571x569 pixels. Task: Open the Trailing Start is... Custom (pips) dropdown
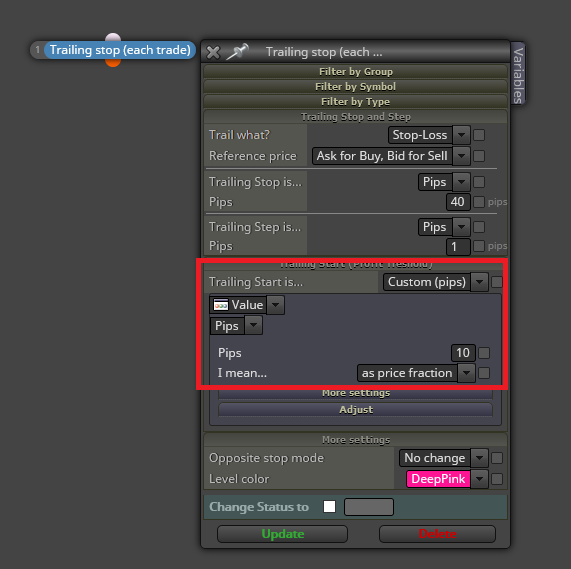(436, 282)
